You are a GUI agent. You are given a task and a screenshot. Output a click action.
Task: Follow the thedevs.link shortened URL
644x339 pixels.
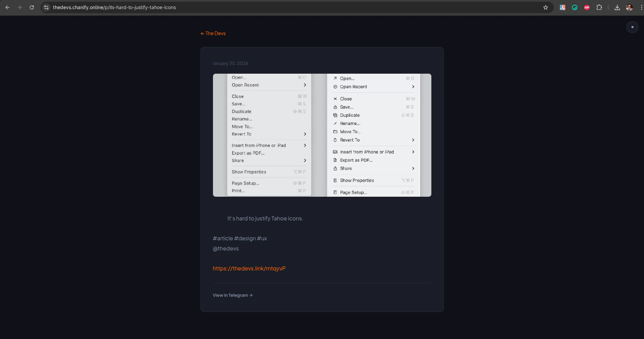pos(249,268)
